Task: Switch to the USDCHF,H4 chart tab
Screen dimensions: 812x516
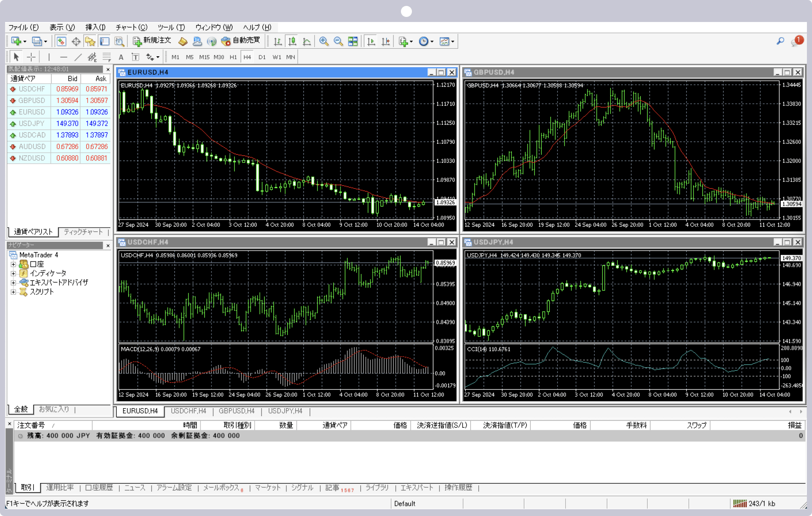Action: pos(188,411)
